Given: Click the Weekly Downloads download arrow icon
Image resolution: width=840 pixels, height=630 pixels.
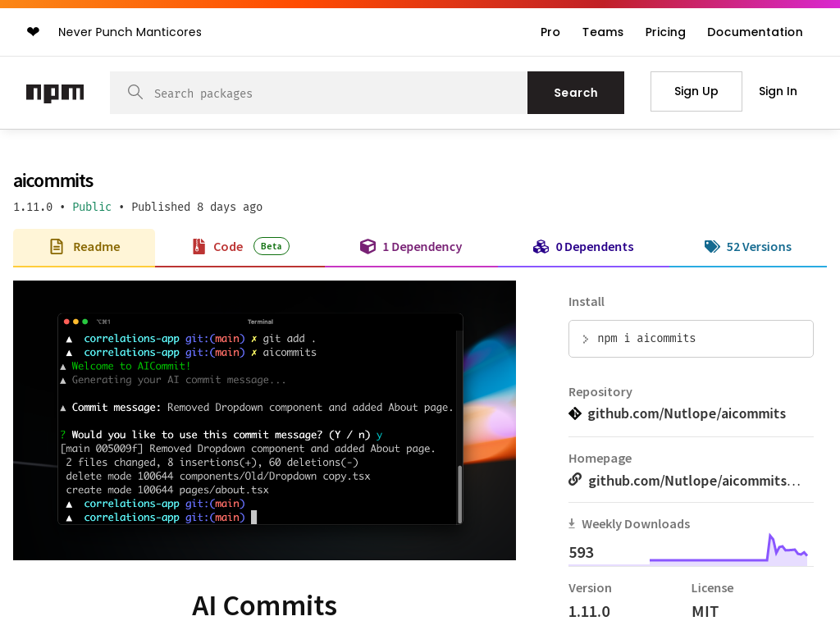Looking at the screenshot, I should click(572, 523).
